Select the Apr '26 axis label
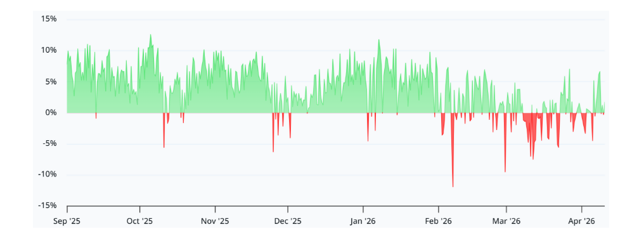The image size is (644, 229). click(x=582, y=221)
